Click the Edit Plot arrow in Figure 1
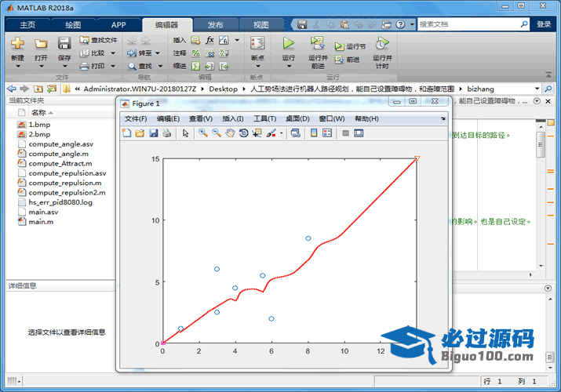 185,133
